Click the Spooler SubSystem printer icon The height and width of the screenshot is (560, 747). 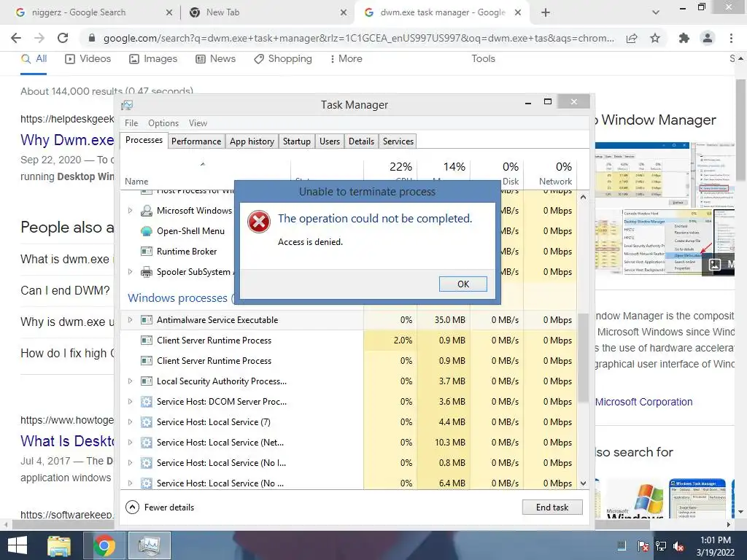click(147, 272)
